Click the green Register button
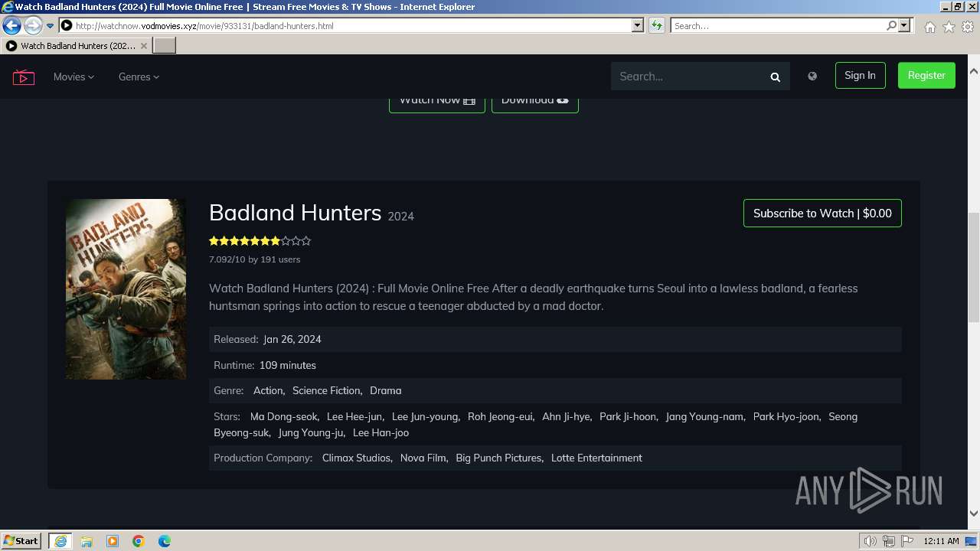The image size is (980, 551). tap(926, 75)
